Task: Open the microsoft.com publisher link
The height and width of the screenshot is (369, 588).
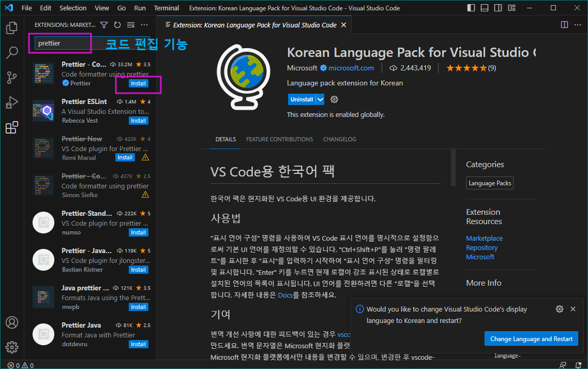Action: 351,68
